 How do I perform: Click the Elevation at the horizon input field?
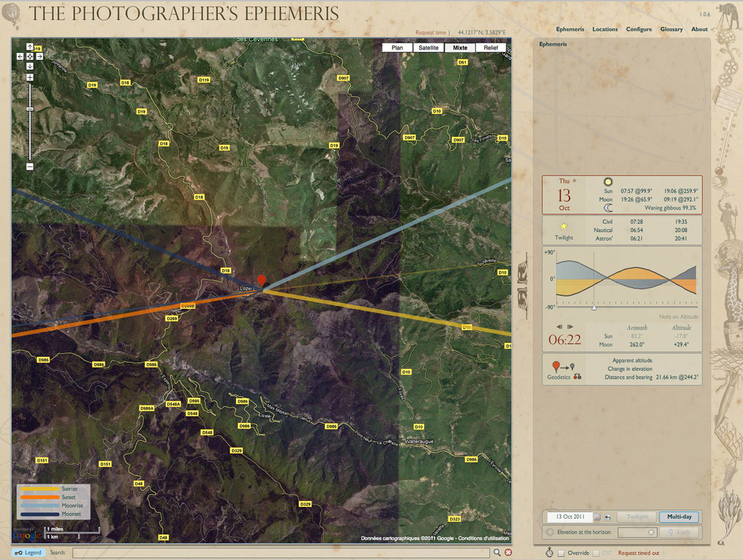637,532
